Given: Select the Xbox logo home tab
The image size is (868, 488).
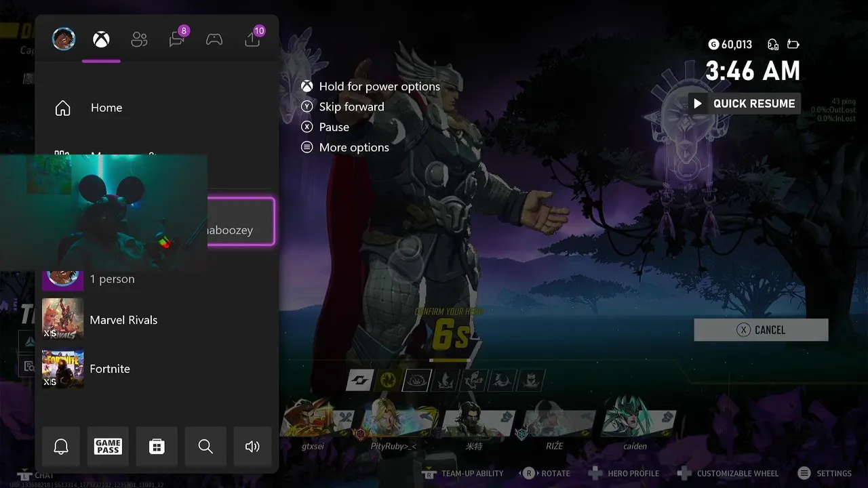Looking at the screenshot, I should coord(101,40).
